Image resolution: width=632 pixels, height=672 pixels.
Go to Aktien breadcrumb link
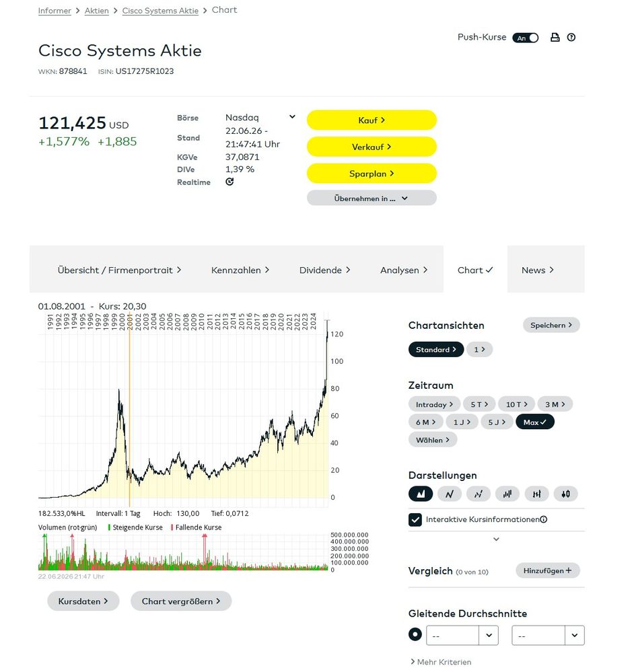(x=96, y=11)
